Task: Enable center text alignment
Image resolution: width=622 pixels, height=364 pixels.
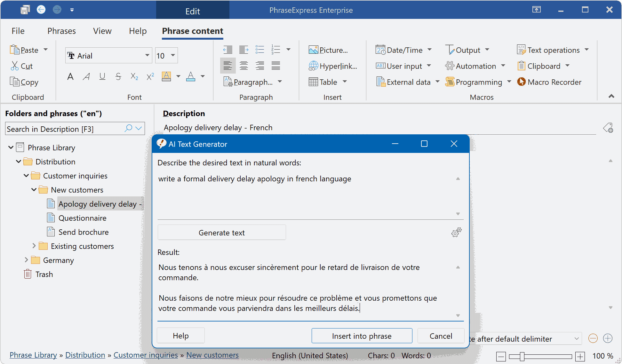Action: pyautogui.click(x=244, y=65)
